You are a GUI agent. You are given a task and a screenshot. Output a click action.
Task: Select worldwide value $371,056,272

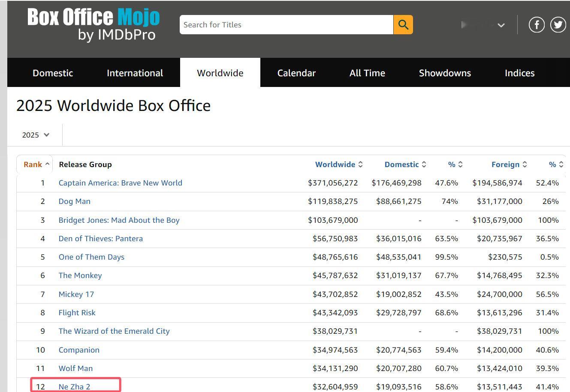pos(333,183)
